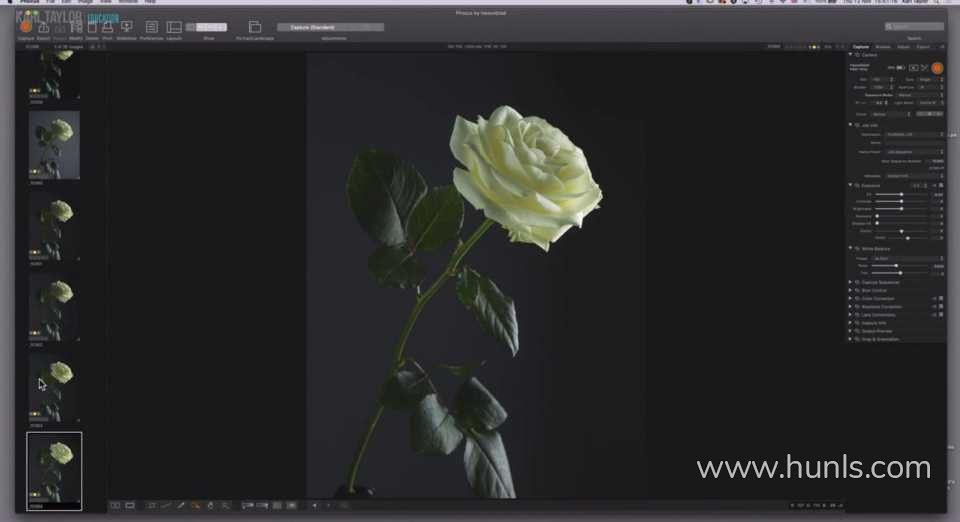Click the Print toolbar icon
The image size is (960, 522).
tap(107, 28)
